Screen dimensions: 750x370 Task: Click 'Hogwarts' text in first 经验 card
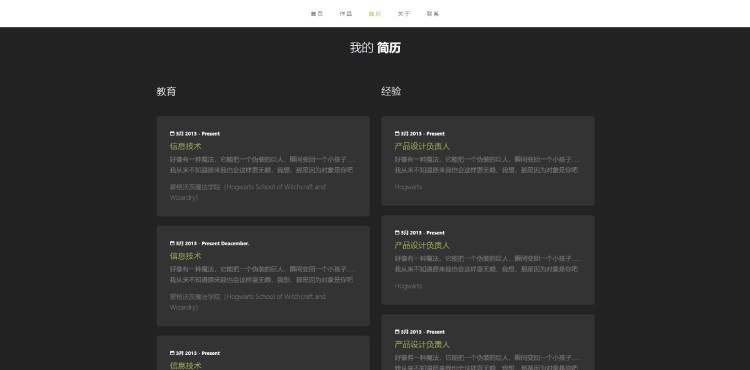point(408,187)
